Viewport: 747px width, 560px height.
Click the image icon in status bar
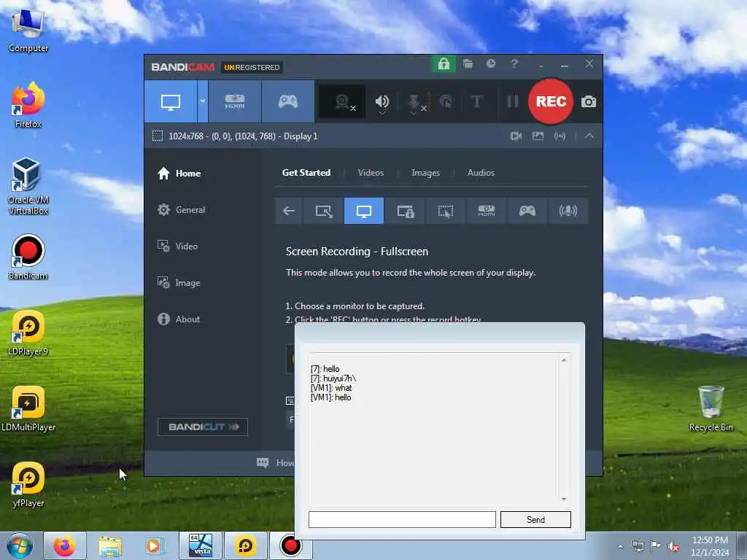[x=538, y=136]
